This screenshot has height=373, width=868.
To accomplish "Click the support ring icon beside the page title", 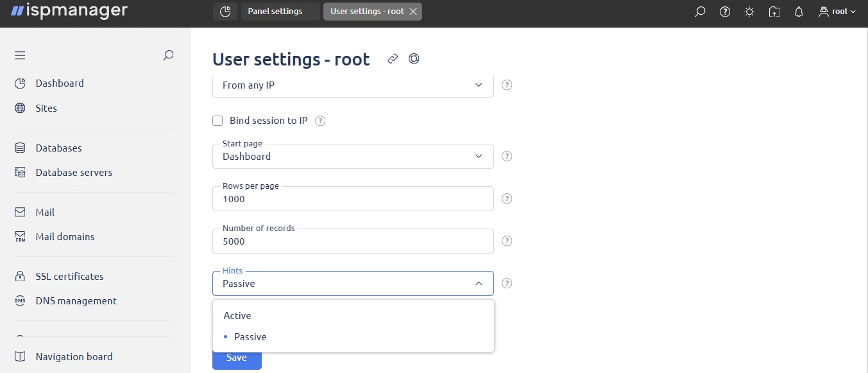I will click(x=414, y=58).
